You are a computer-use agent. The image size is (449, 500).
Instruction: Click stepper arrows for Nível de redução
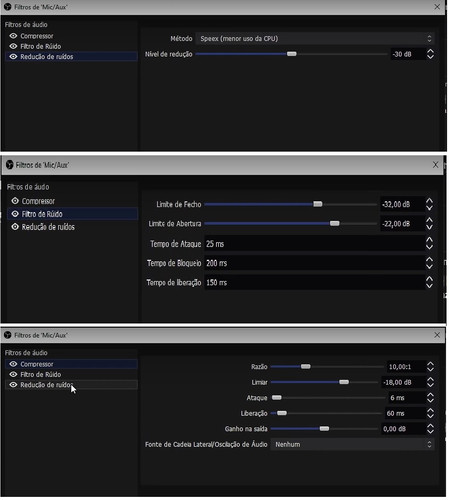(x=430, y=54)
